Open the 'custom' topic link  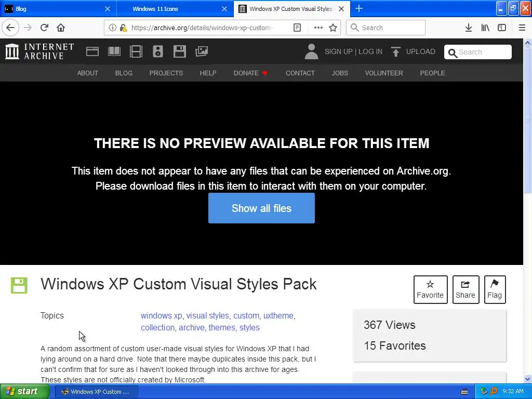tap(246, 315)
